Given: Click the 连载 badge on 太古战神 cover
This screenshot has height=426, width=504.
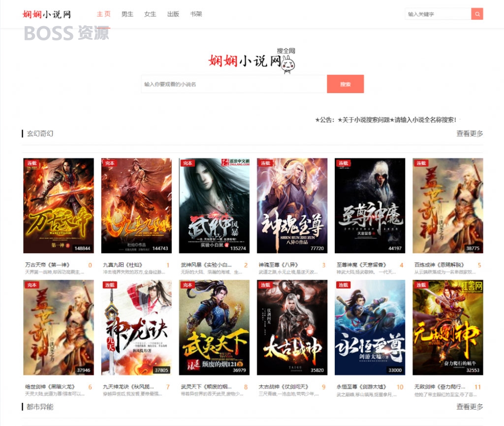Looking at the screenshot, I should tap(265, 285).
